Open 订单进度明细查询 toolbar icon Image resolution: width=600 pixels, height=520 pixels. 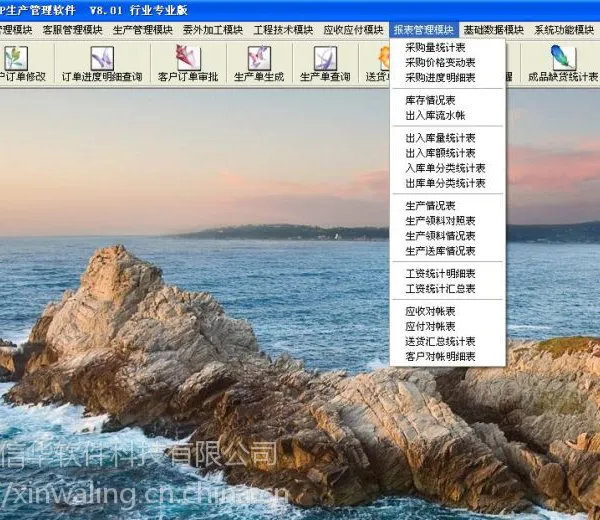point(102,59)
